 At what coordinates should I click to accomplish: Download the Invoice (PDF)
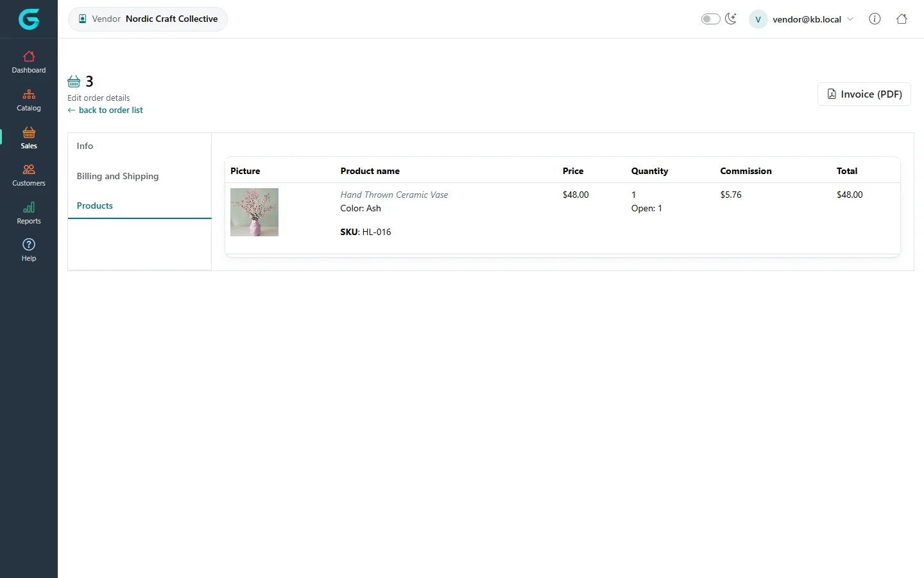pos(864,94)
